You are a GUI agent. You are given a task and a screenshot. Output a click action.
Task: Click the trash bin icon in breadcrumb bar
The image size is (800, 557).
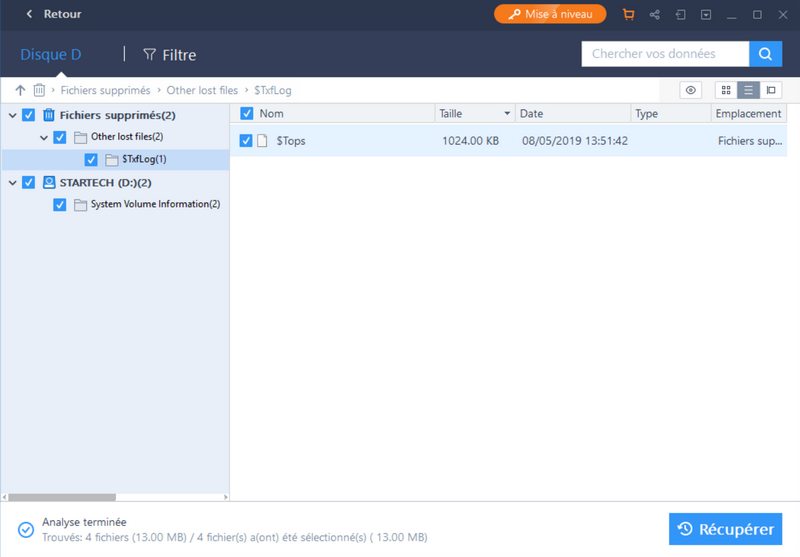(x=39, y=90)
